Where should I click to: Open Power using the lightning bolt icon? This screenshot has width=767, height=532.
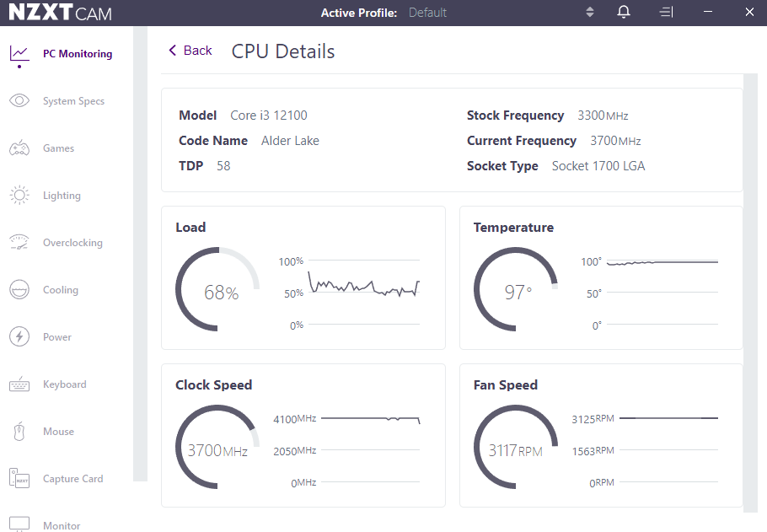coord(19,337)
